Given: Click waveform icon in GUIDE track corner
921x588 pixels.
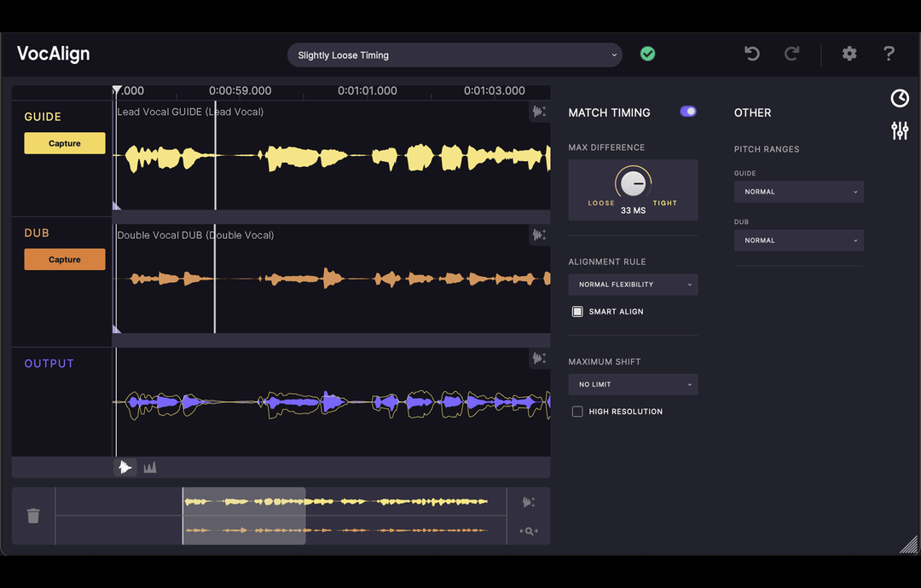Looking at the screenshot, I should pyautogui.click(x=539, y=111).
